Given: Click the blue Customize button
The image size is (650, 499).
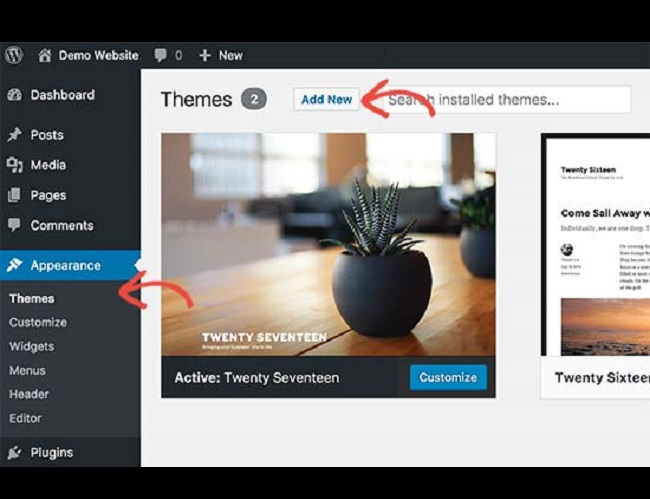Looking at the screenshot, I should (448, 377).
